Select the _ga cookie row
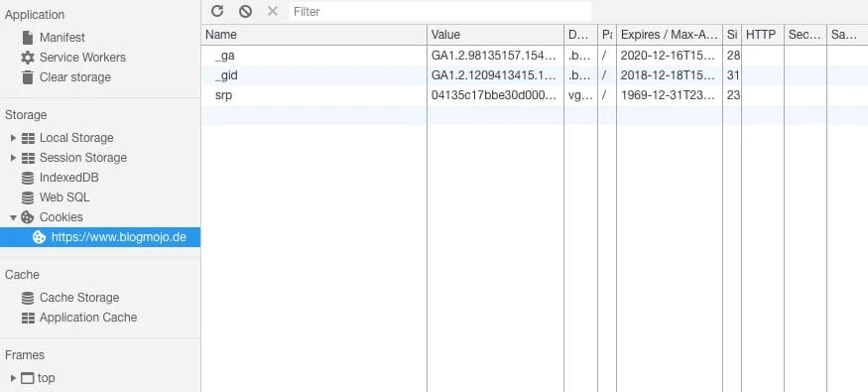The image size is (868, 392). click(x=535, y=56)
